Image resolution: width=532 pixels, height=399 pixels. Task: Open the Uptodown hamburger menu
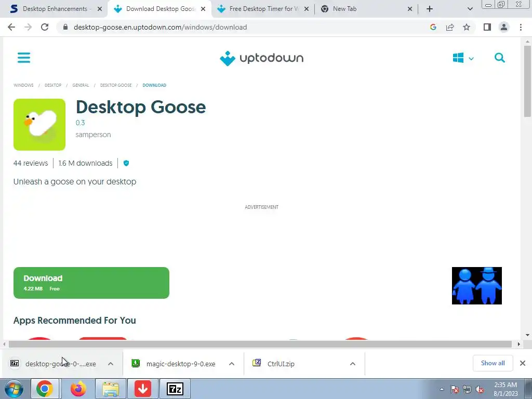(24, 58)
